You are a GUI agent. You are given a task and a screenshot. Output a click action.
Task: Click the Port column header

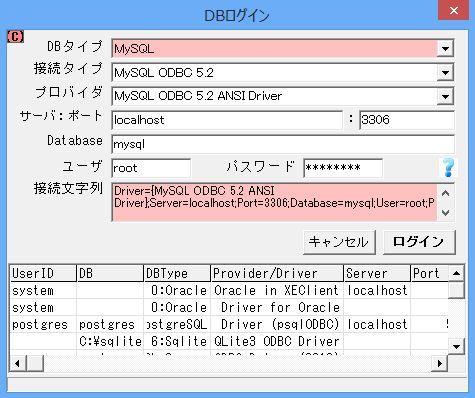click(430, 274)
